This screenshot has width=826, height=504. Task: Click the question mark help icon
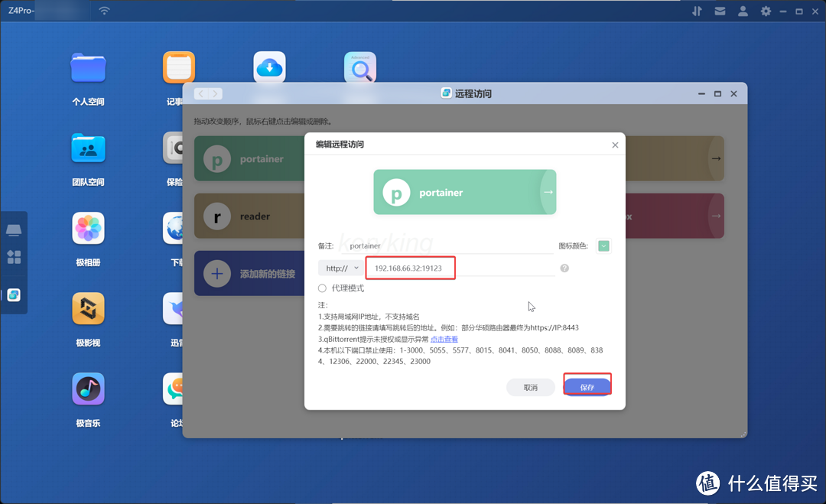click(564, 268)
